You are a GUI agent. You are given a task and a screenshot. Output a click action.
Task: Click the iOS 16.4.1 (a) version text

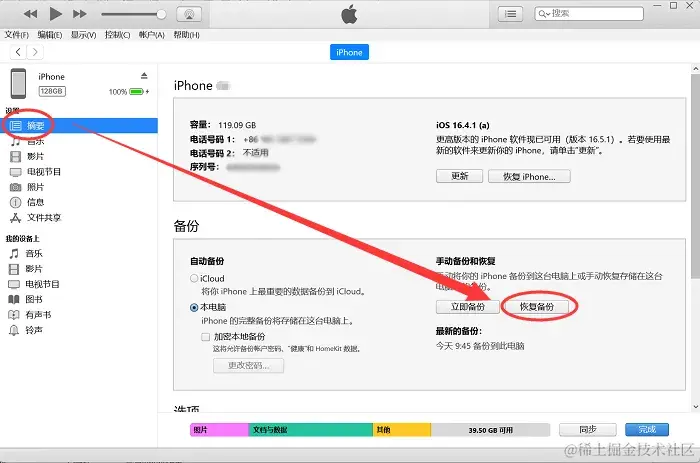[x=462, y=125]
